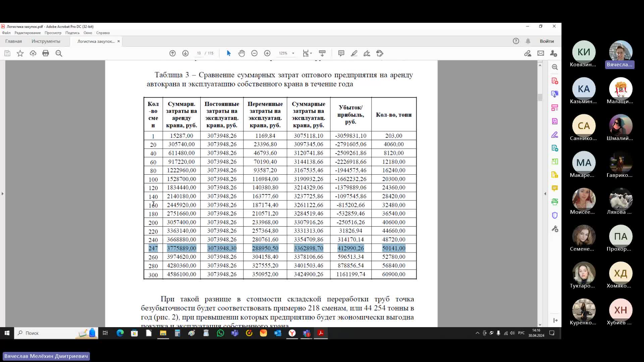Select the highlight text pen tool
The width and height of the screenshot is (644, 362).
pyautogui.click(x=354, y=53)
